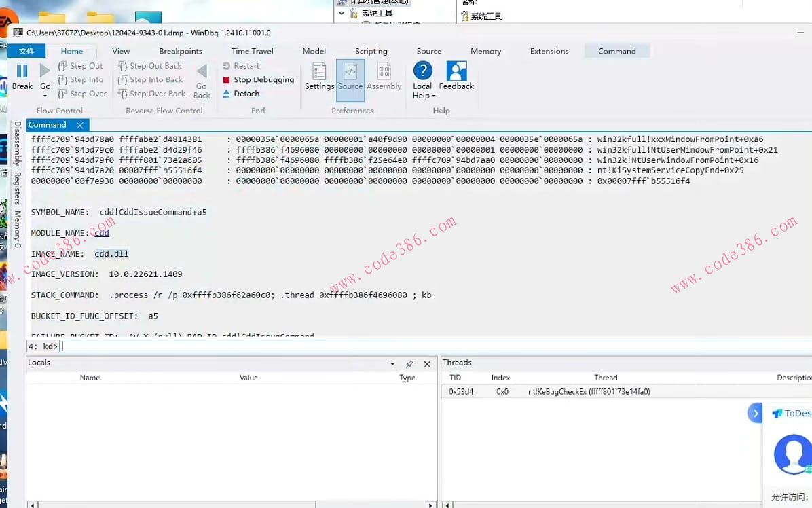Click nt!KeBugCheckEx thread entry
The height and width of the screenshot is (508, 812).
(x=589, y=392)
